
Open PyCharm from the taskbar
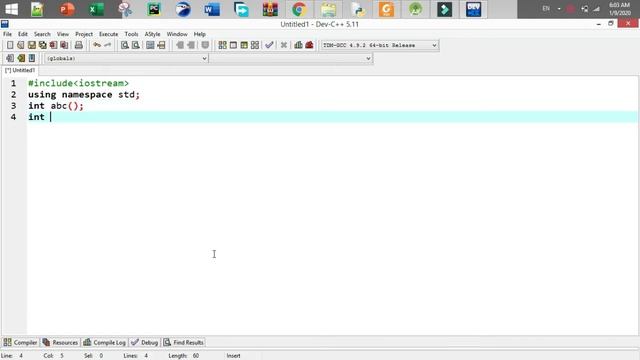point(154,9)
